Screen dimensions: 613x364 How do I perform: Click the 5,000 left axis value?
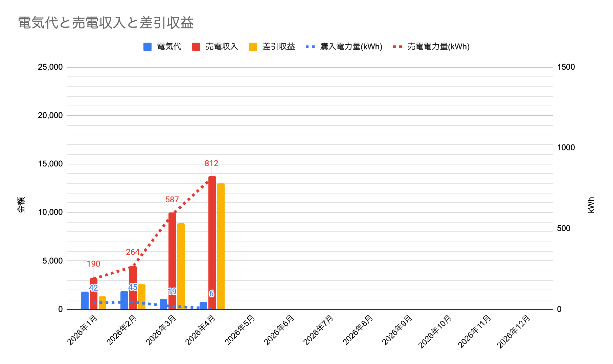(52, 261)
